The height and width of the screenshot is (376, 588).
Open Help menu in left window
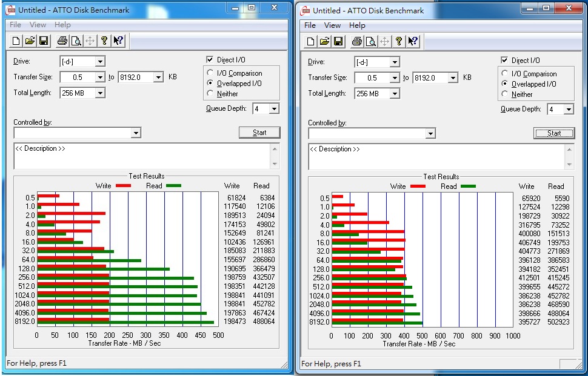tap(62, 25)
